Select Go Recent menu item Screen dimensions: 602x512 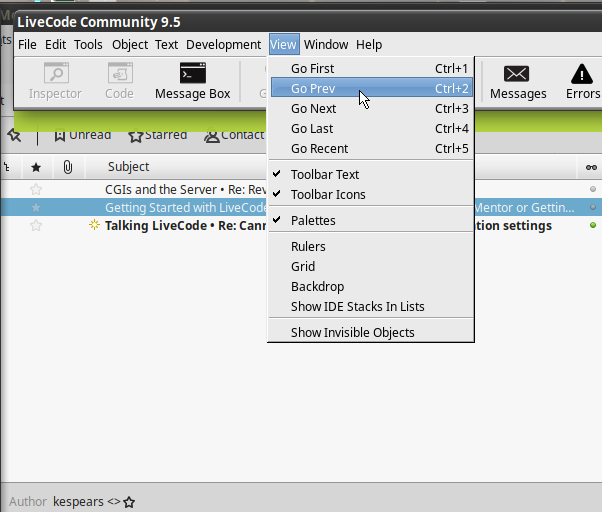pos(371,149)
